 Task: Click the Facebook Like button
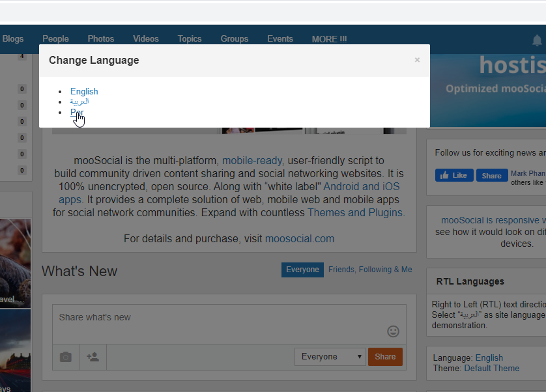pyautogui.click(x=454, y=175)
